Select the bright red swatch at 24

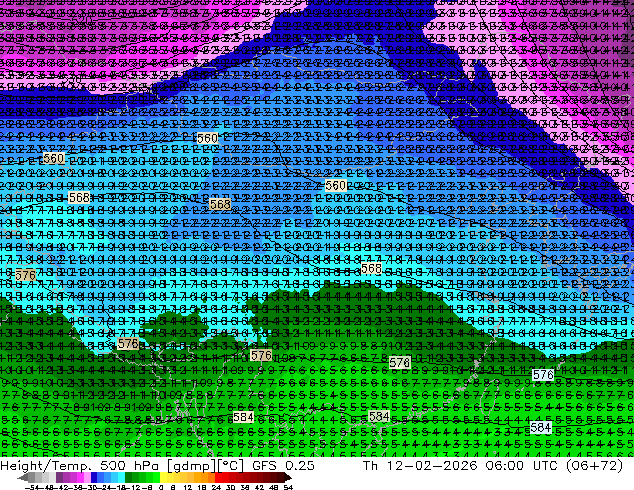click(218, 477)
